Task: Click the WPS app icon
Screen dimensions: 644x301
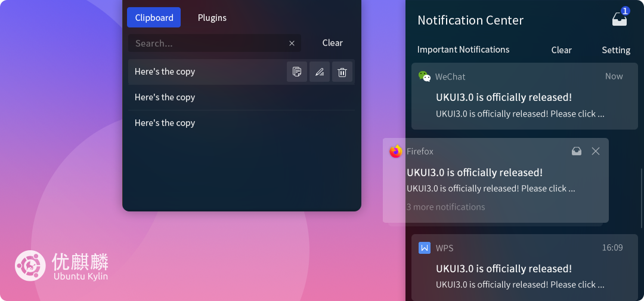Action: (425, 248)
